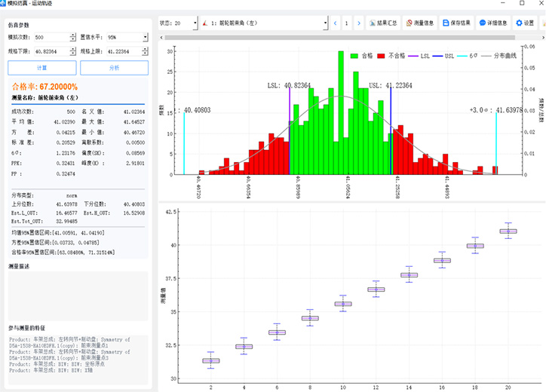Go to next page arrow

point(358,23)
